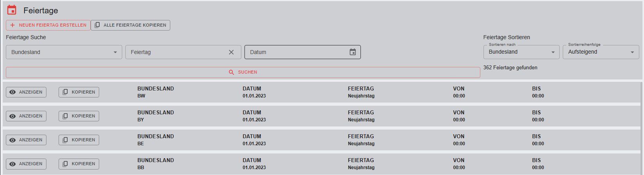The width and height of the screenshot is (644, 175).
Task: Show the BE Neujahrstag holiday via Anzeigen
Action: pyautogui.click(x=26, y=140)
